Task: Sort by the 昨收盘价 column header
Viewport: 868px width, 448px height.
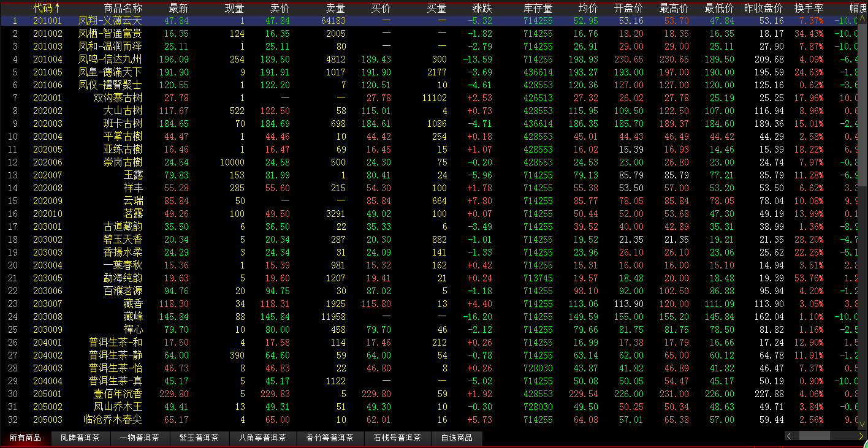Action: [x=764, y=8]
